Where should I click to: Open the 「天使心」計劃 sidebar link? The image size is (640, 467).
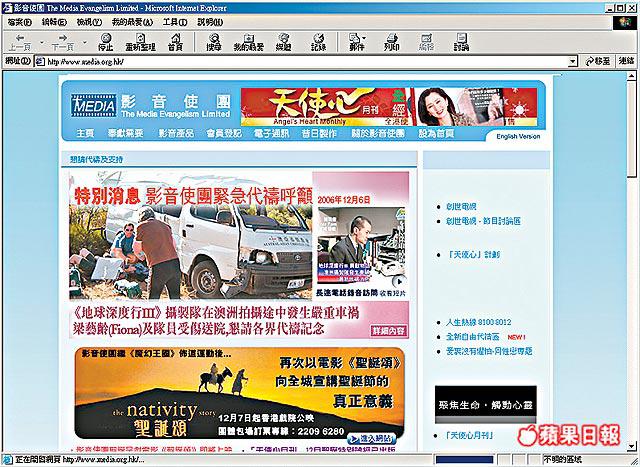coord(473,254)
